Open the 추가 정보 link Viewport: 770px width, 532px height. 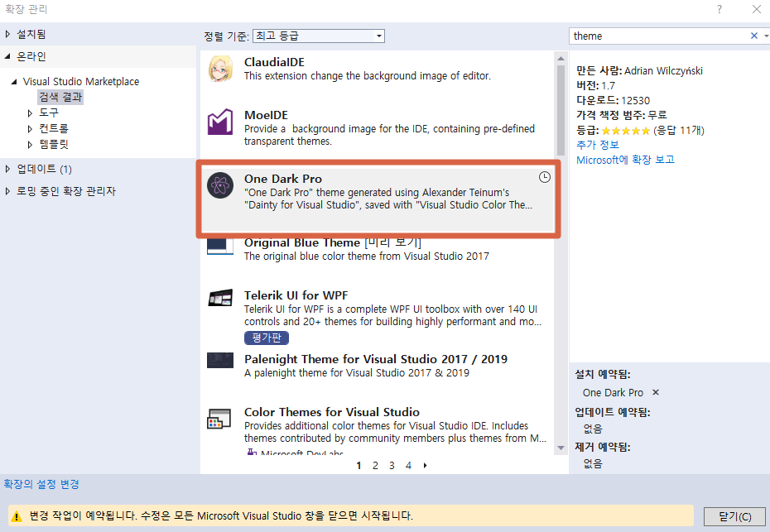(x=598, y=145)
